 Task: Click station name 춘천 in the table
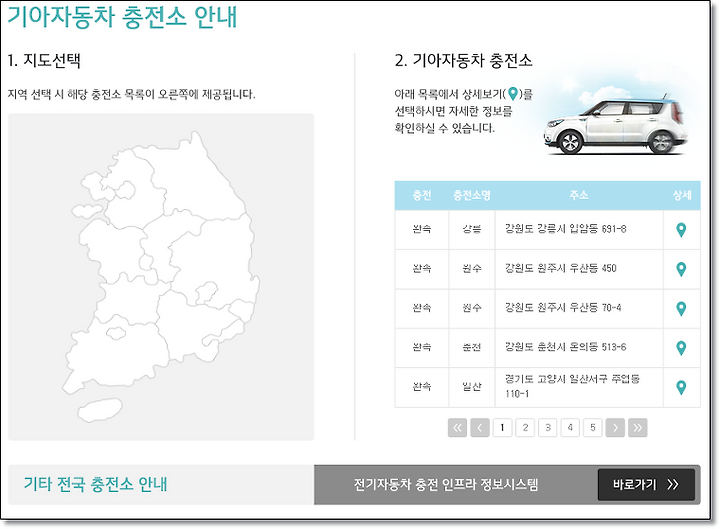pos(472,347)
